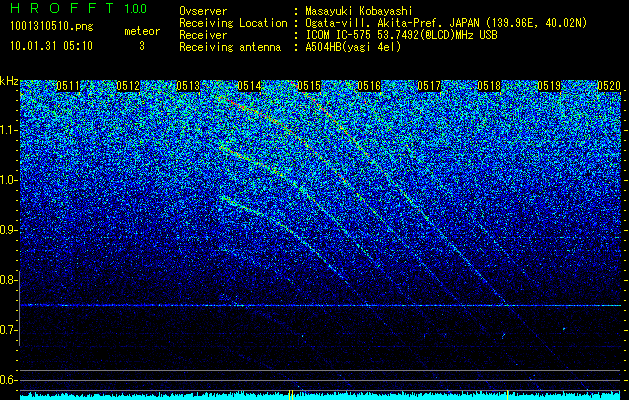Click the yellow meteor marker near 0518
629x400 pixels.
[x=507, y=394]
